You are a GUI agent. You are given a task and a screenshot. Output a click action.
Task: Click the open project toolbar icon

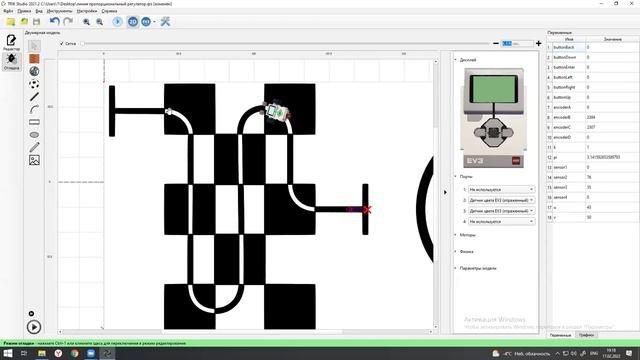click(24, 22)
